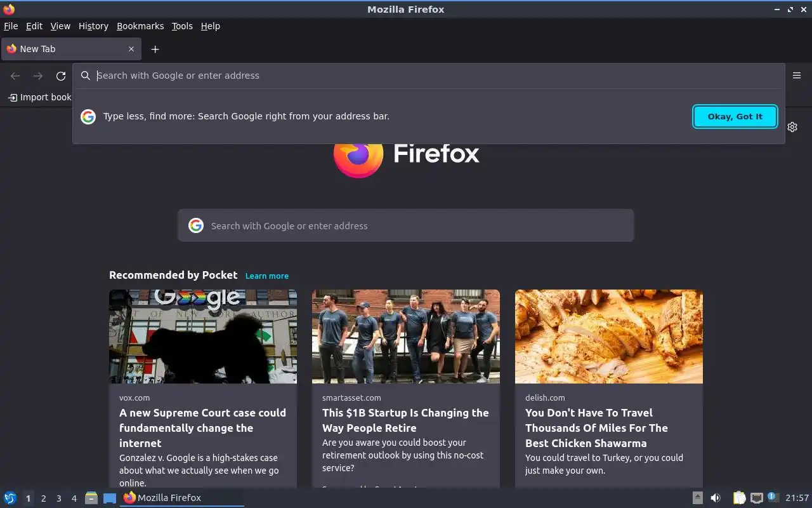Screen dimensions: 812x508
Task: Open the File menu
Action: 11,26
